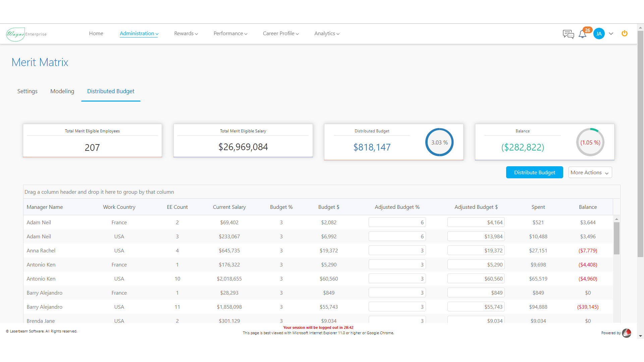This screenshot has height=362, width=644.
Task: Click the $2,018,655 current salary cell
Action: [x=229, y=279]
